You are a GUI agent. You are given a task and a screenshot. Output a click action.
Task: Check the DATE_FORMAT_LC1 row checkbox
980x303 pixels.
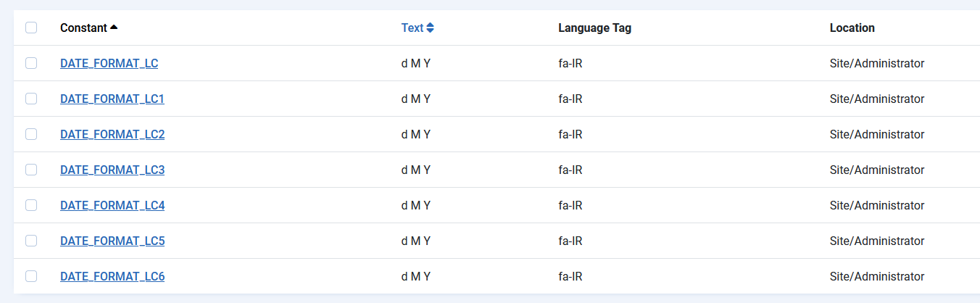tap(31, 99)
